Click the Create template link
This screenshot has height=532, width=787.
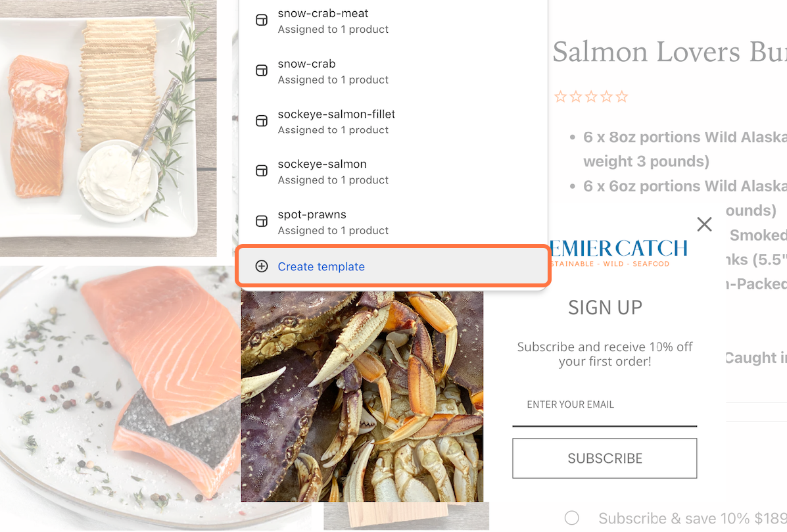click(322, 266)
